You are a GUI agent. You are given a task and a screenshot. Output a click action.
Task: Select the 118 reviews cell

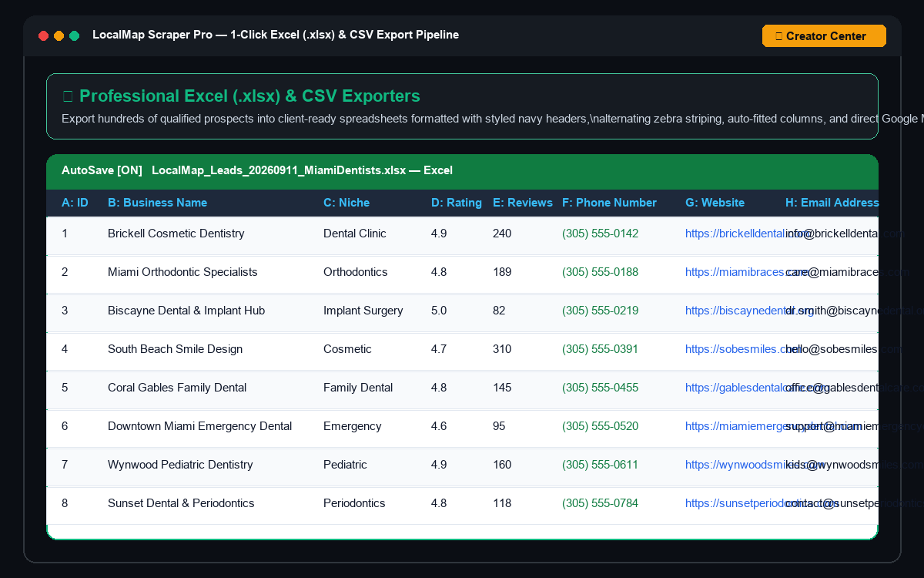502,503
